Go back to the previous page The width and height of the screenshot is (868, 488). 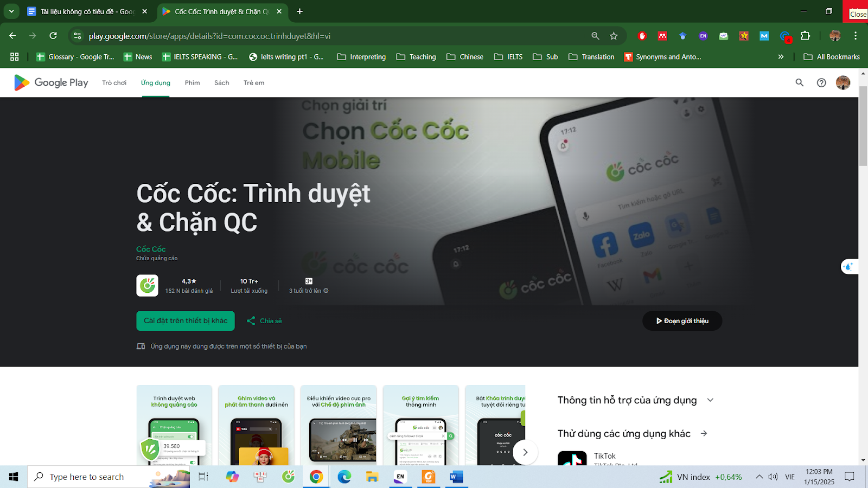coord(12,36)
